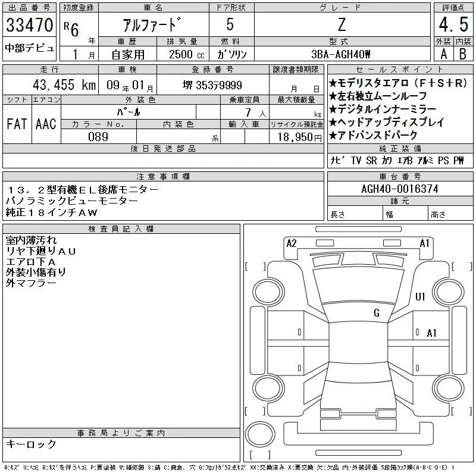The width and height of the screenshot is (476, 476).
Task: Click the アルミ wheels equipment code
Action: [425, 160]
